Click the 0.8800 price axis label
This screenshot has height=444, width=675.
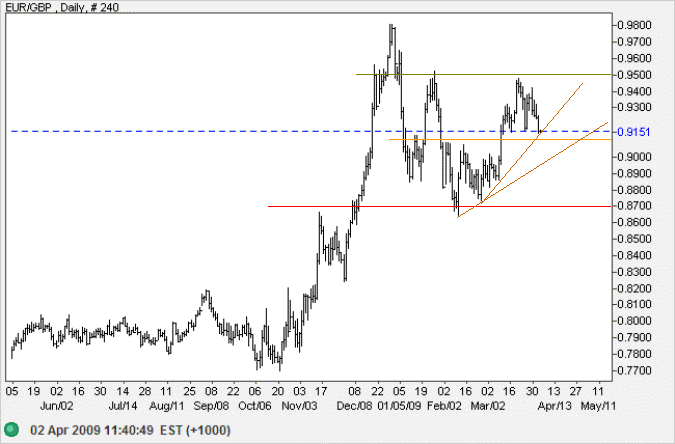[x=634, y=189]
